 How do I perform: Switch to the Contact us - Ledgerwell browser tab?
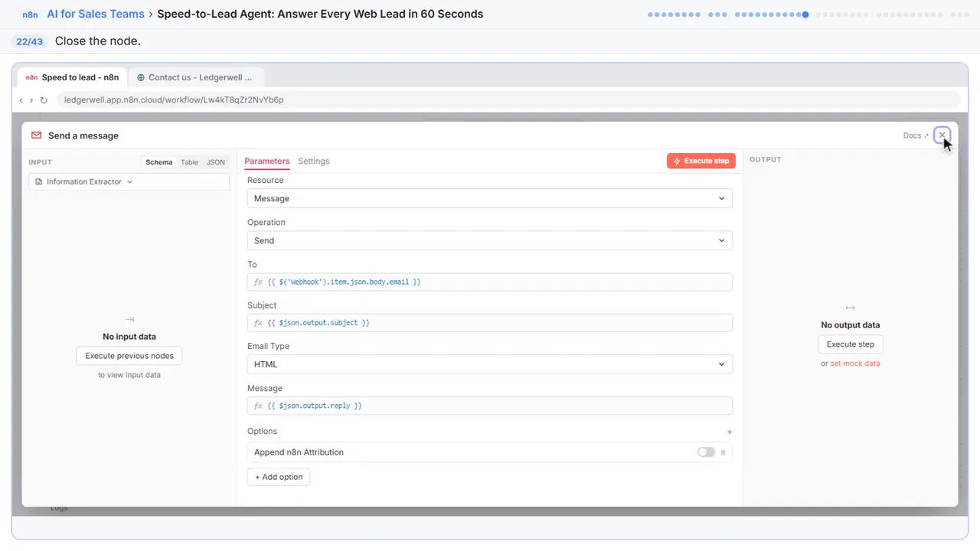[197, 77]
